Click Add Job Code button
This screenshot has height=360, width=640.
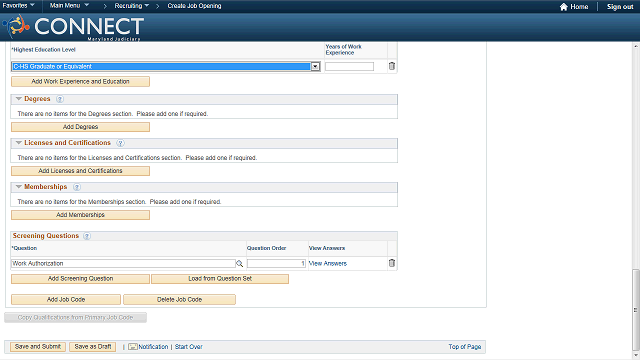click(x=66, y=300)
